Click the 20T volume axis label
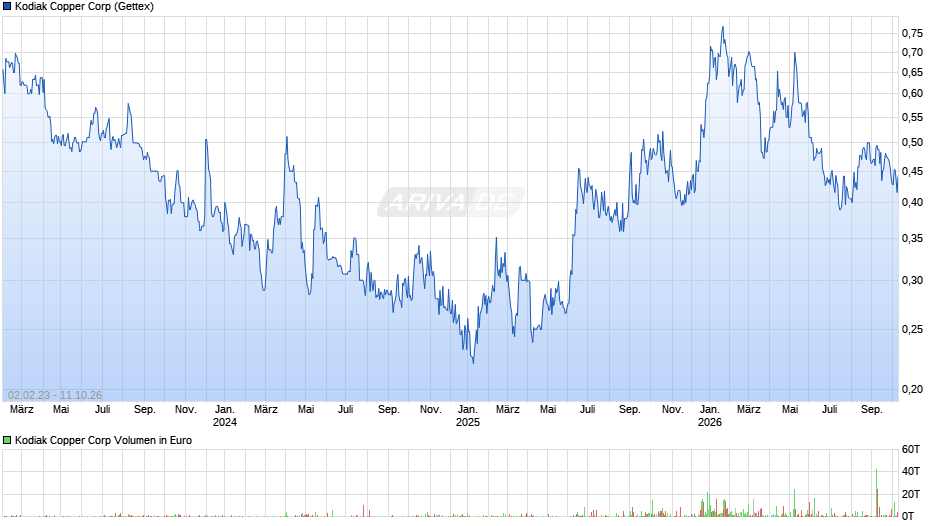 (x=911, y=494)
